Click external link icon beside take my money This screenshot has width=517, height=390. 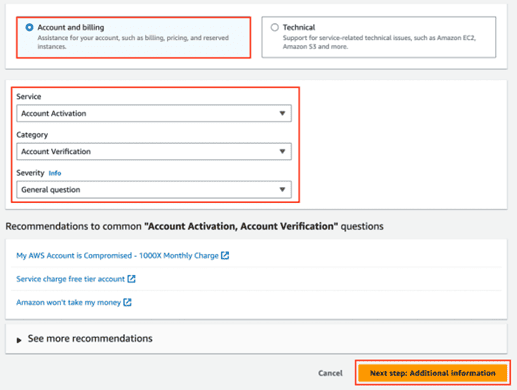pyautogui.click(x=127, y=302)
